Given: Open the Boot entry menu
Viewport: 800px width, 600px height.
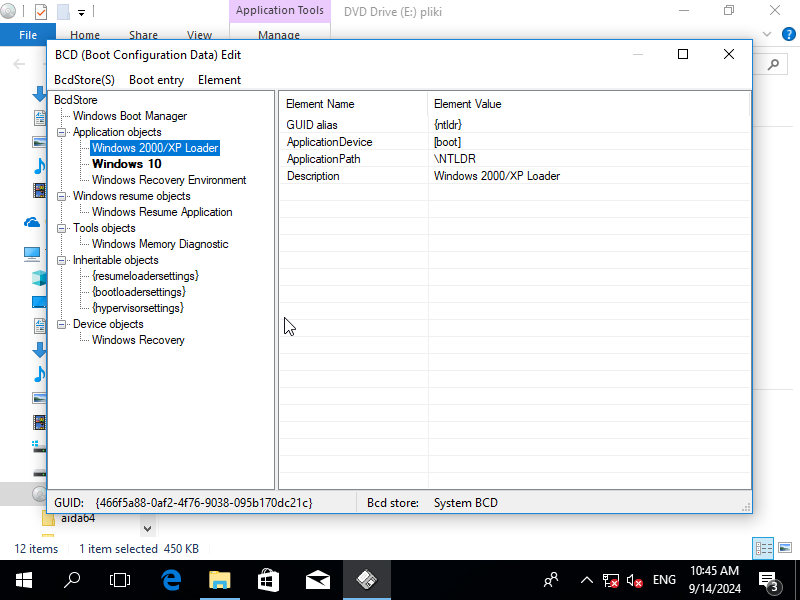Looking at the screenshot, I should pos(156,80).
